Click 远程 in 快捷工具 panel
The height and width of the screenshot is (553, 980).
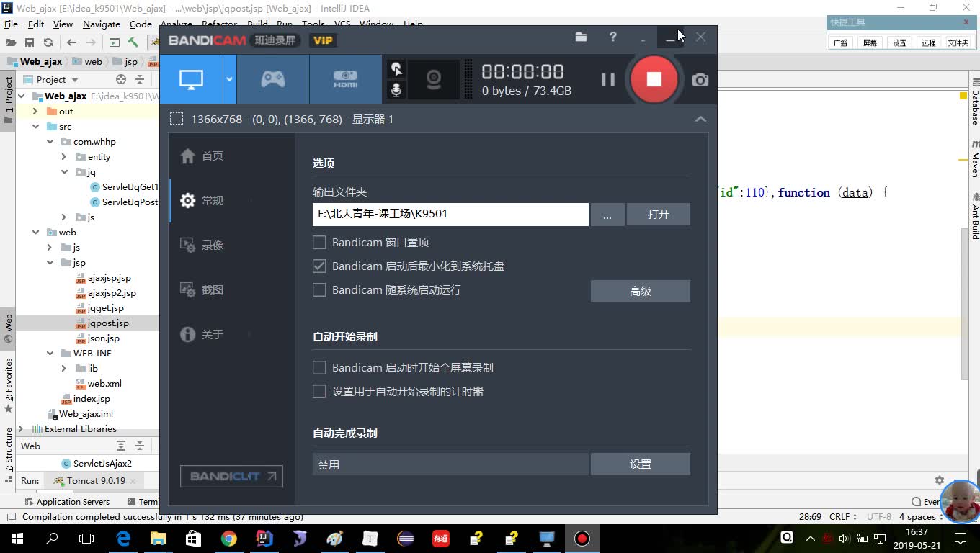929,42
